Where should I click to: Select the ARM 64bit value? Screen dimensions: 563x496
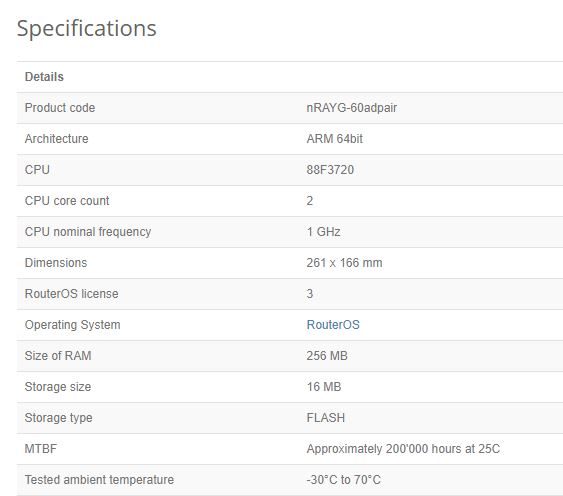[335, 139]
